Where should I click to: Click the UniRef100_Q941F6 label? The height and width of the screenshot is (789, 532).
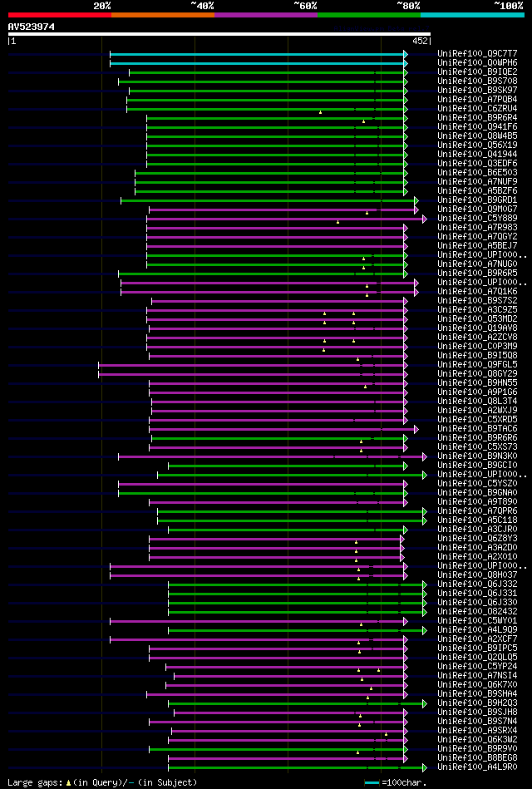(x=477, y=127)
